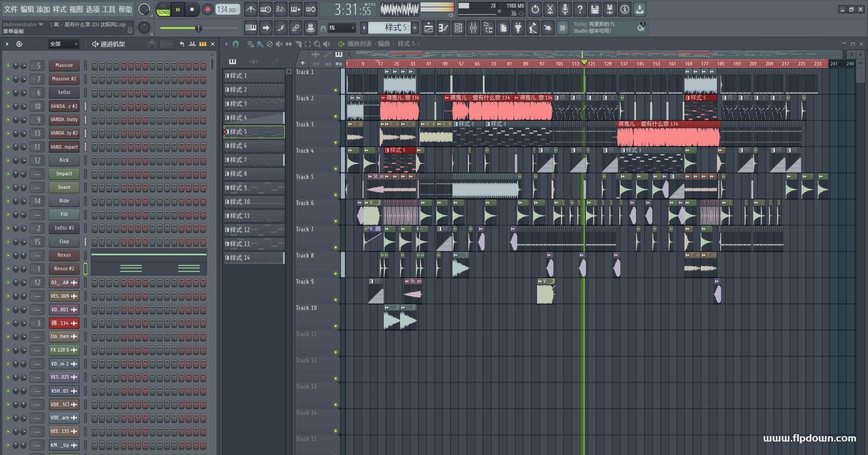Screen dimensions: 868x455
Task: Switch between PAT and SONG mode
Action: (x=164, y=9)
